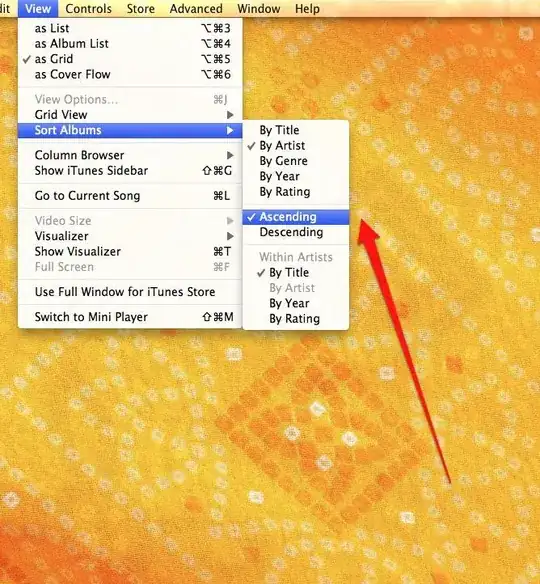540x584 pixels.
Task: Sort albums By Rating in top group
Action: click(296, 192)
